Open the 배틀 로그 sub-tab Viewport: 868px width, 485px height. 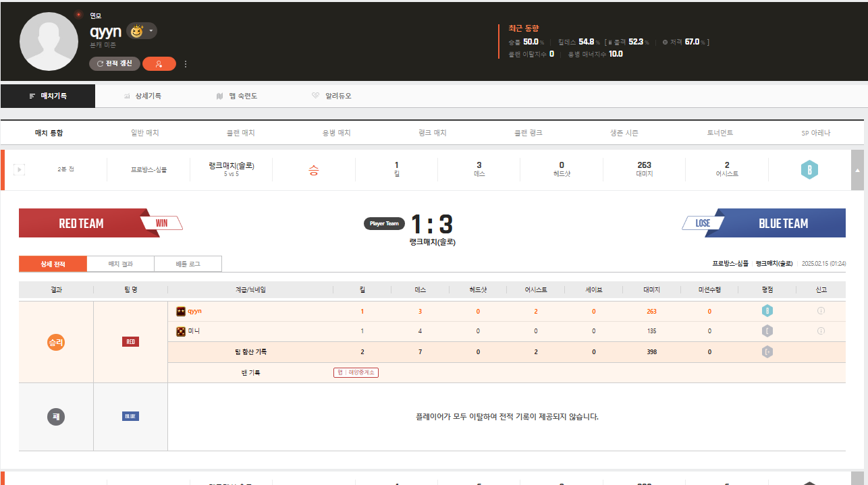tap(188, 264)
